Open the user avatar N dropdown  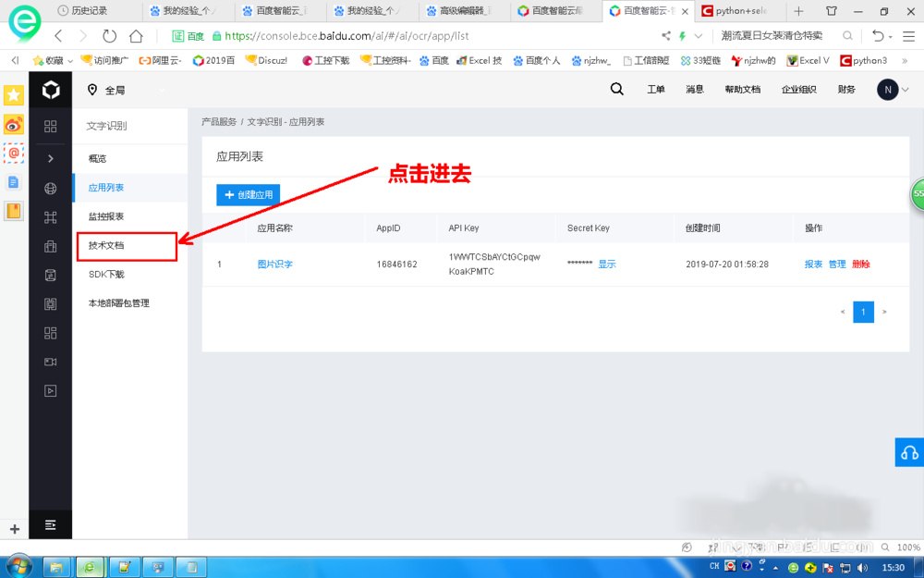click(x=893, y=90)
